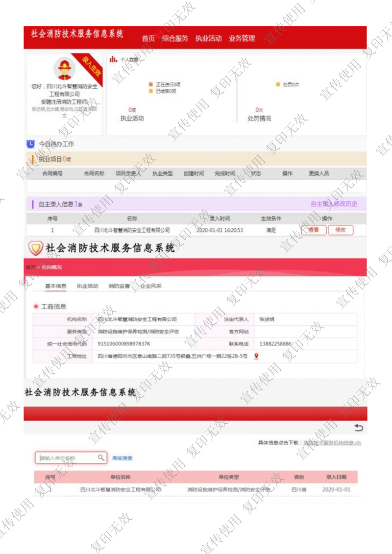
Task: Click the 个人数据 bar chart icon
Action: tap(113, 59)
